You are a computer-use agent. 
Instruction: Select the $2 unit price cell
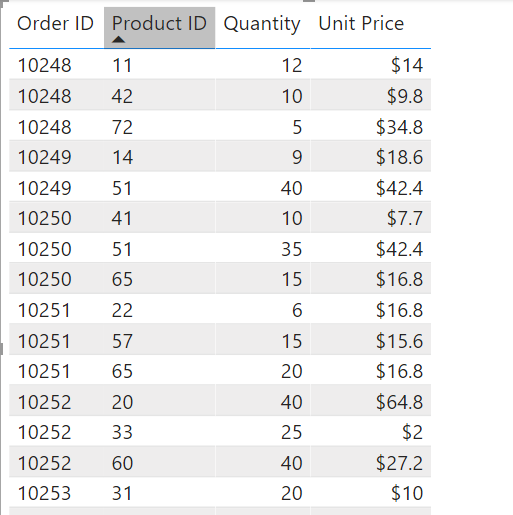coord(371,432)
